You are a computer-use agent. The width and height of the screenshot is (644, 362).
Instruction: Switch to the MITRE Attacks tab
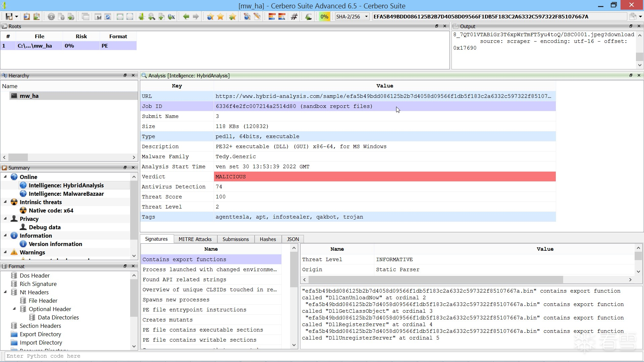click(195, 239)
